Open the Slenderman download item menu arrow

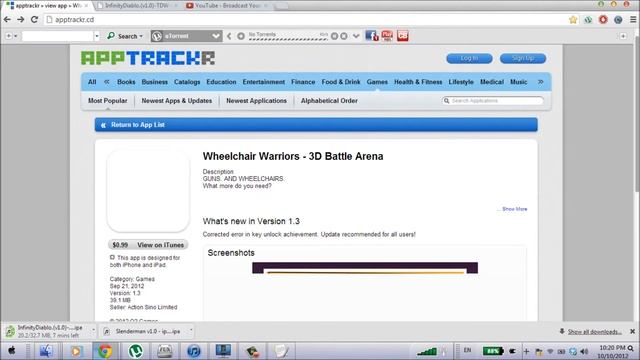click(x=191, y=330)
